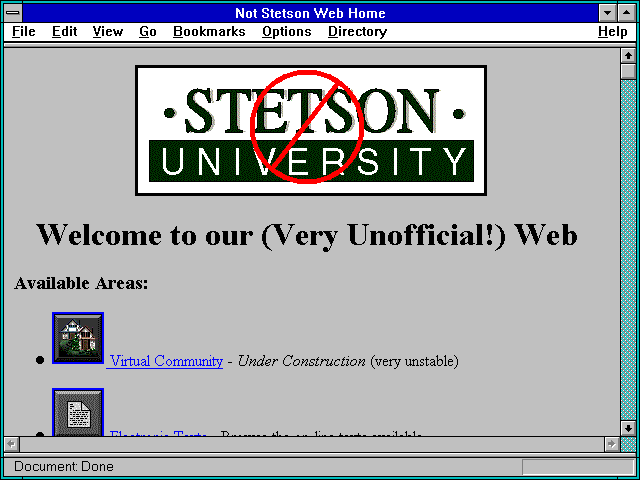Click the "Not Stetson Web Home" title bar
The height and width of the screenshot is (480, 640).
(310, 13)
